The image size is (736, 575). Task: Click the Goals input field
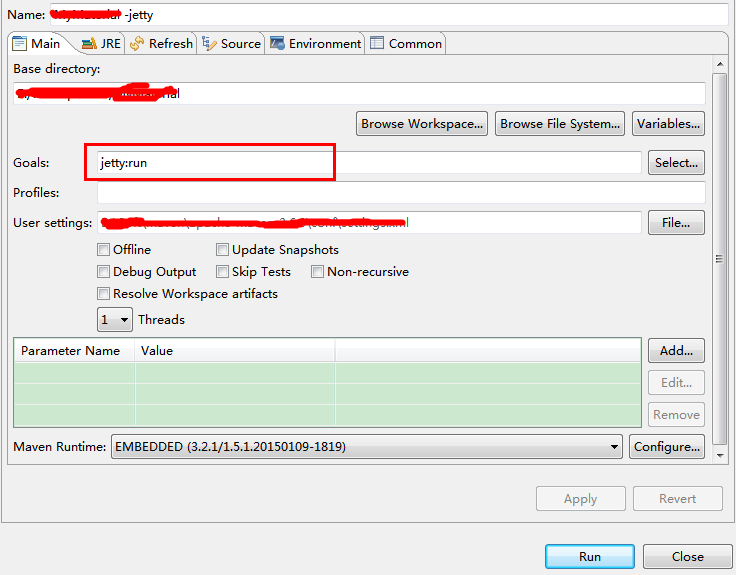pos(369,162)
